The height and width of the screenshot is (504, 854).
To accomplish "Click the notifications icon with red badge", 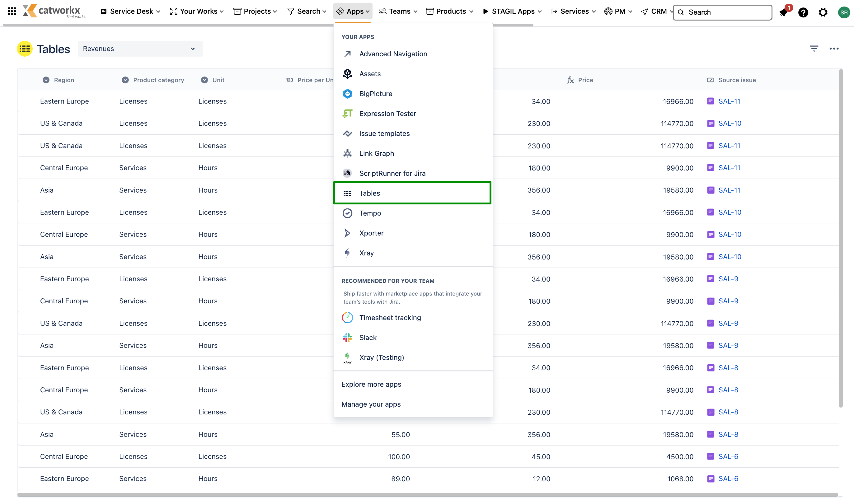I will click(x=784, y=12).
